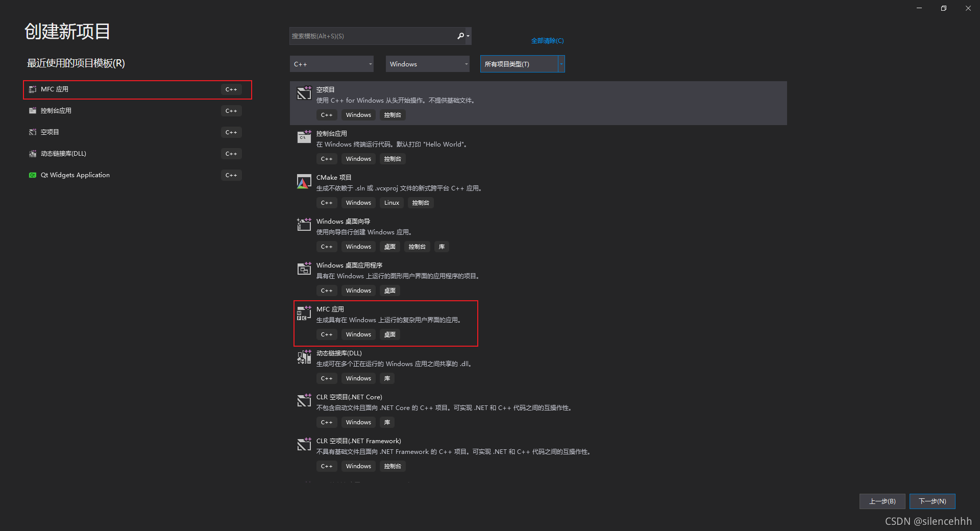Select the 动态链接库(DLL) template icon in main list
Screen dimensions: 980x531
(304, 357)
